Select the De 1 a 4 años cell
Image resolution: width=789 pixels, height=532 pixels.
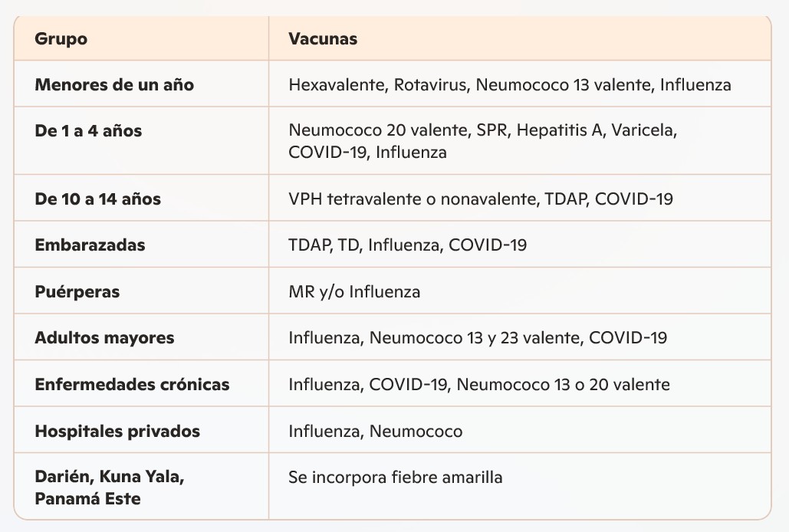[x=88, y=130]
